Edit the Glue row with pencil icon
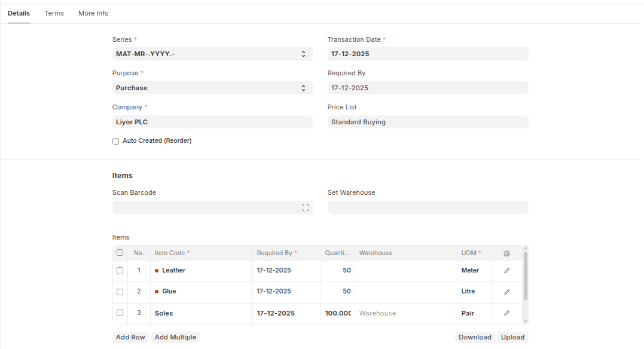This screenshot has height=349, width=644. (x=506, y=292)
